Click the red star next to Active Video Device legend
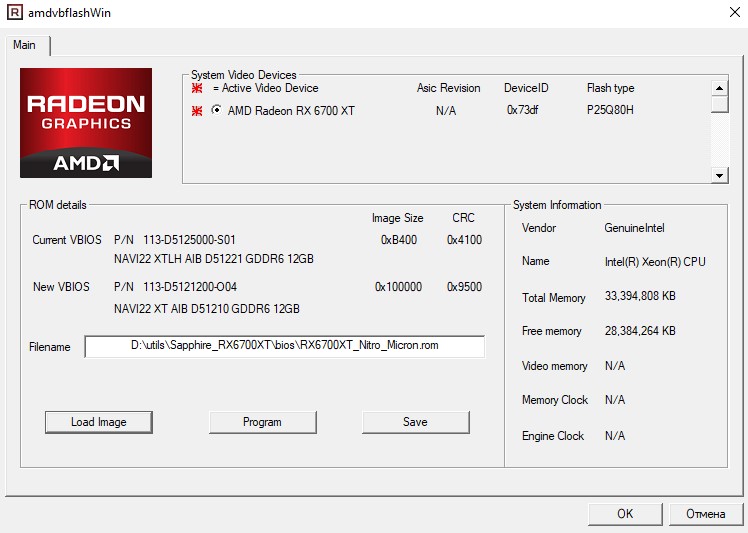Image resolution: width=748 pixels, height=533 pixels. click(x=197, y=88)
